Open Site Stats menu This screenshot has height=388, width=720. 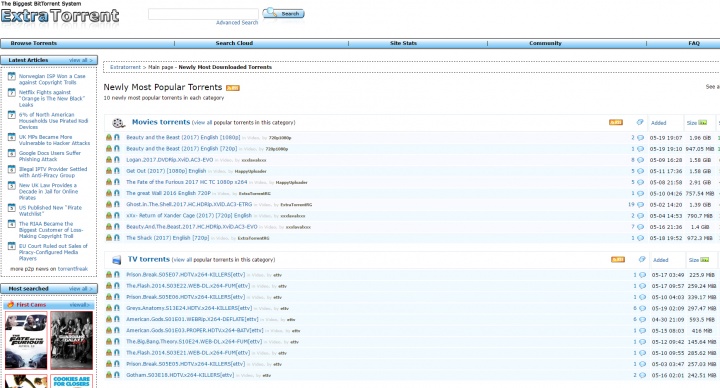[x=403, y=43]
